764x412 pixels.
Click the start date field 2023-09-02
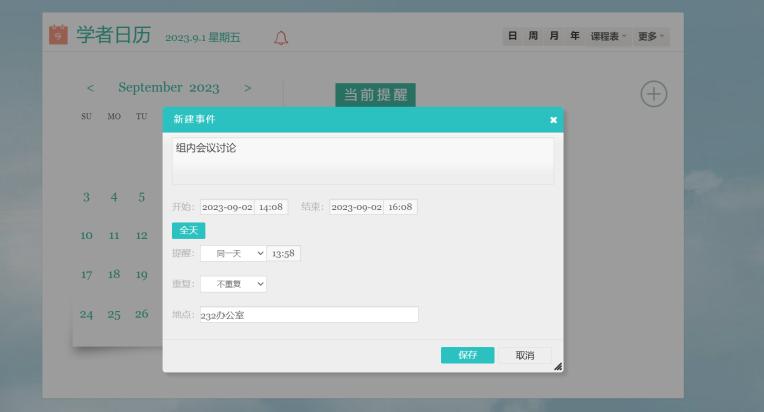227,207
